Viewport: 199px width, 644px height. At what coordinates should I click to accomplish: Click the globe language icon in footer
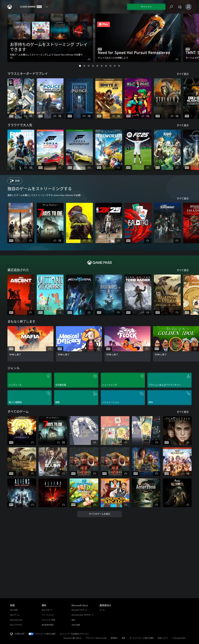11,634
